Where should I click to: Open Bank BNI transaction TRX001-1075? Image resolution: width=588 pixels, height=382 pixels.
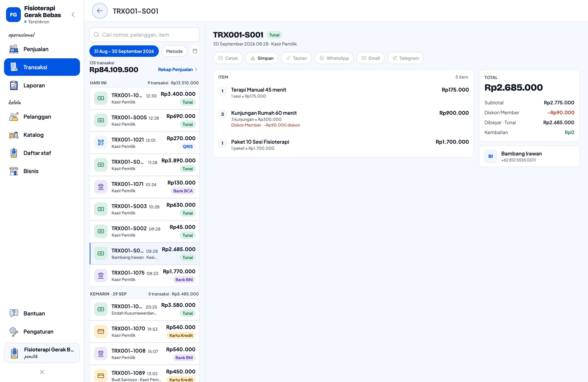[145, 276]
